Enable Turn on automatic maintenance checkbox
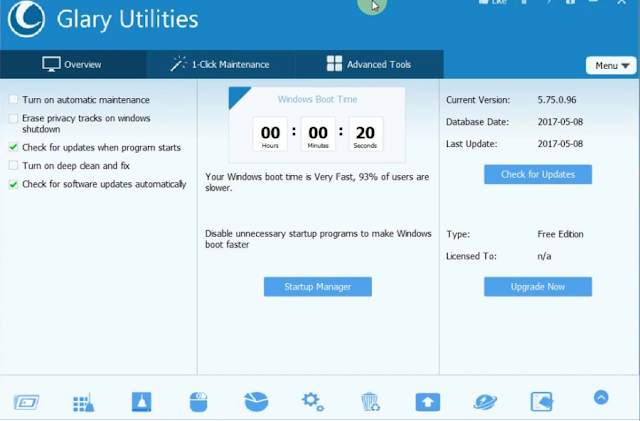 point(13,99)
